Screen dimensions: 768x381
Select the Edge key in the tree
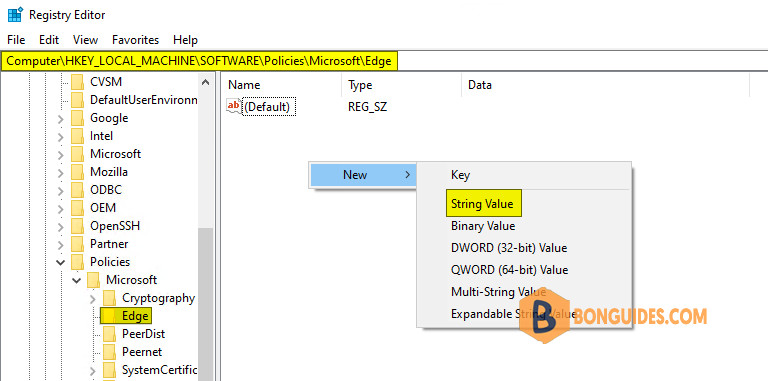(135, 316)
